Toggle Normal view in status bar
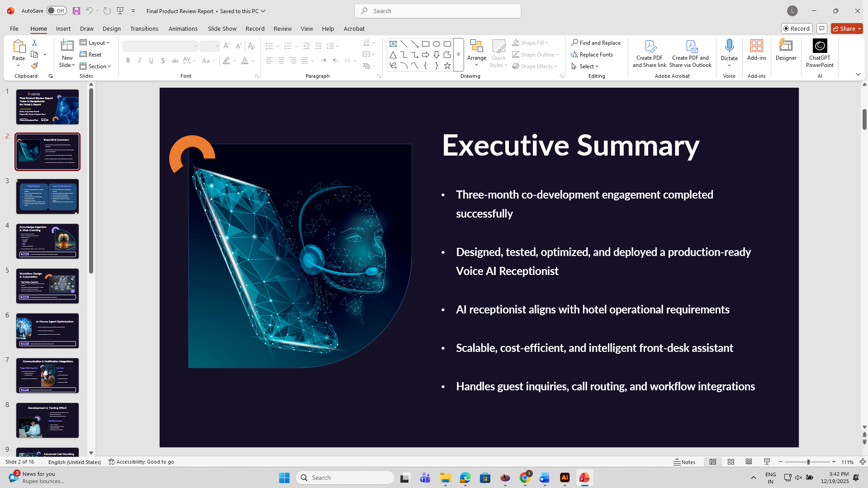Screen dimensions: 868x488 coord(713,462)
